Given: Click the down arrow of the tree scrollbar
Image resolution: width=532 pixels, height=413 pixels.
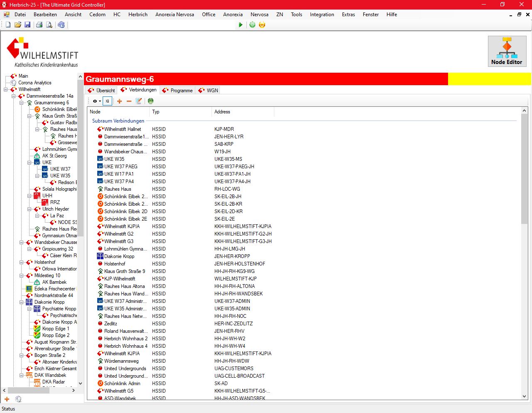Looking at the screenshot, I should pyautogui.click(x=80, y=383).
